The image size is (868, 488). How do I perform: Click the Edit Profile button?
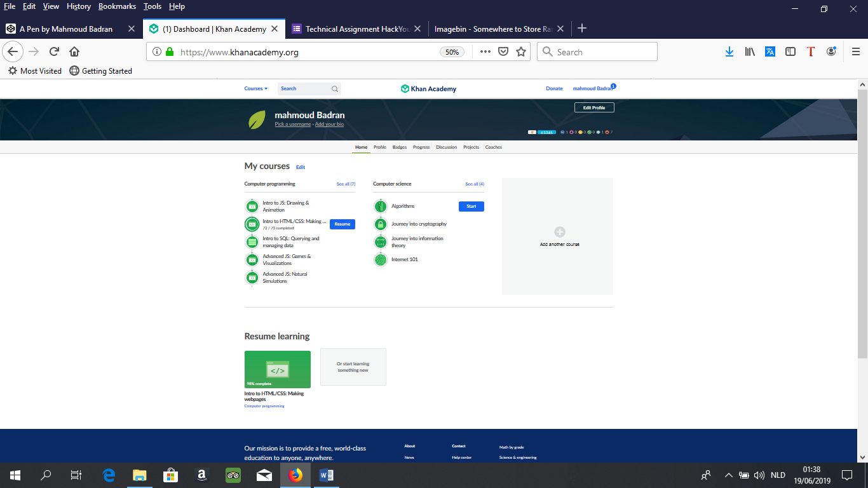594,107
